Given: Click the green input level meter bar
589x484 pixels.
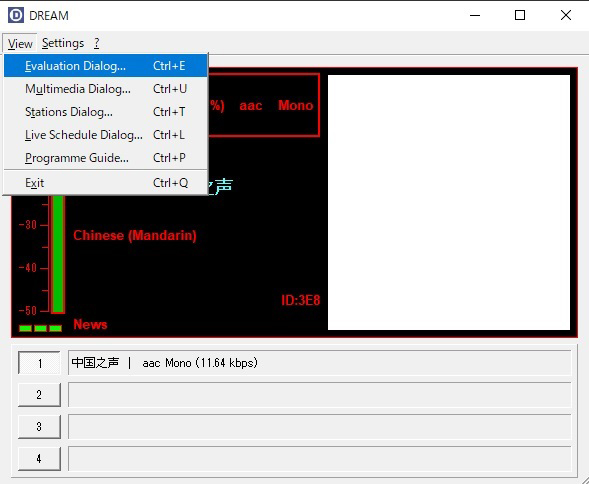Looking at the screenshot, I should coord(57,254).
